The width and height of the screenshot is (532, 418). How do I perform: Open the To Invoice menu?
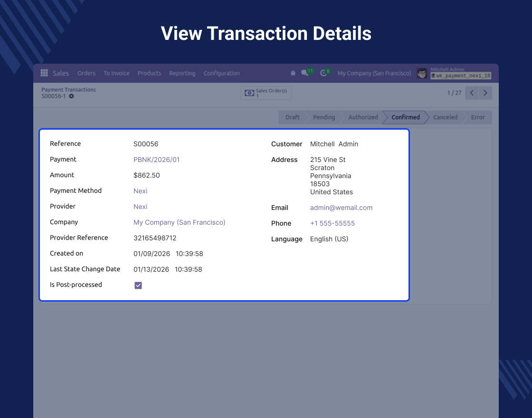tap(116, 73)
